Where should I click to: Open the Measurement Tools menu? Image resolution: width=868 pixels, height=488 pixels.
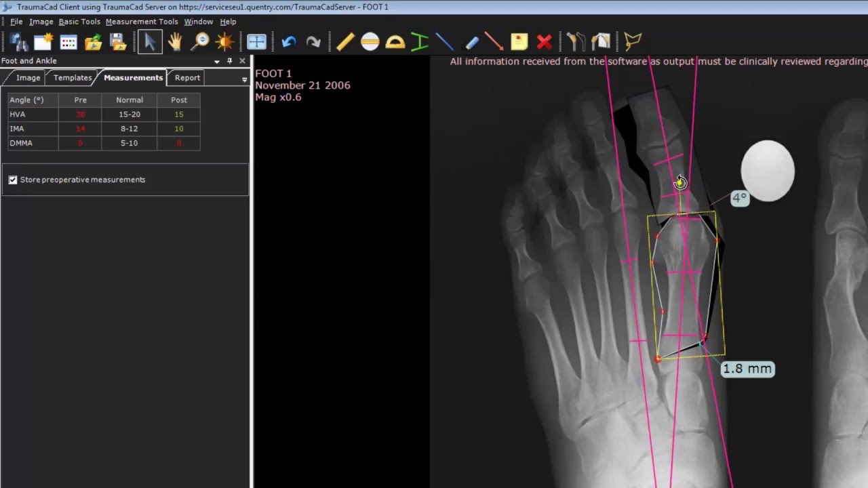[x=142, y=22]
